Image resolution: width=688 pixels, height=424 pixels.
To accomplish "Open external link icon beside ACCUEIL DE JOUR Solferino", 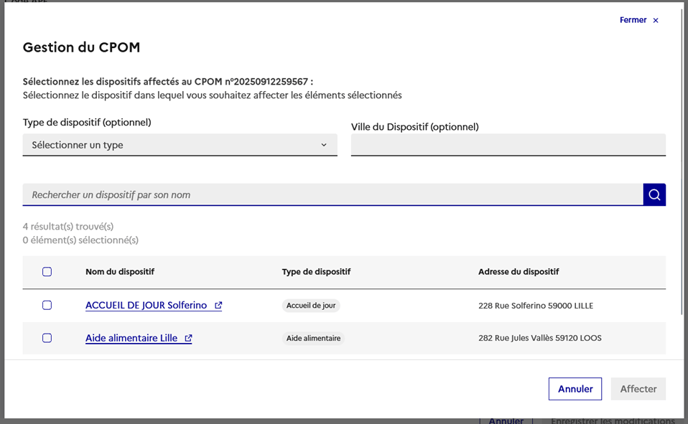I will (x=218, y=306).
